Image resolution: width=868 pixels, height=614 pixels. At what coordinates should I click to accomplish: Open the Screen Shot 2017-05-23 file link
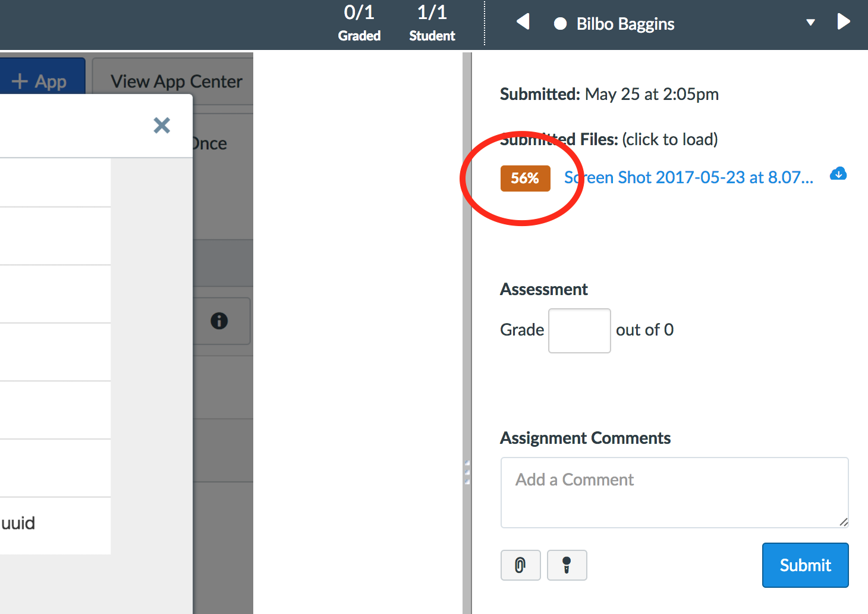click(688, 177)
